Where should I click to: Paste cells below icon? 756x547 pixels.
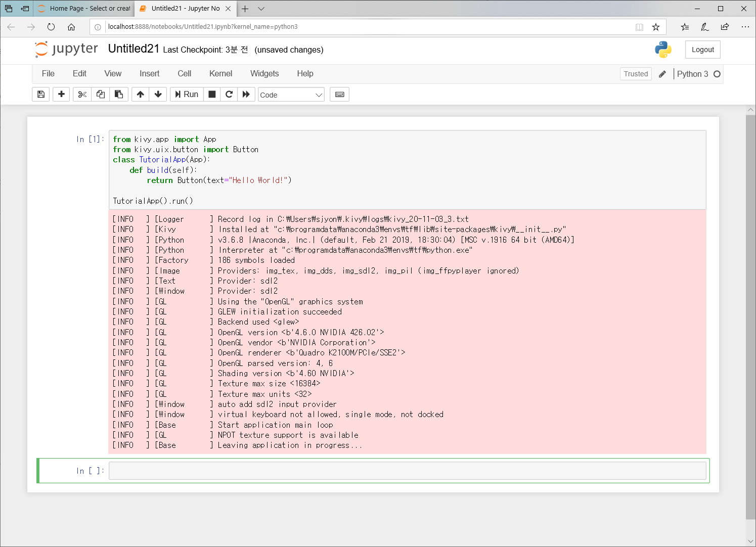119,95
